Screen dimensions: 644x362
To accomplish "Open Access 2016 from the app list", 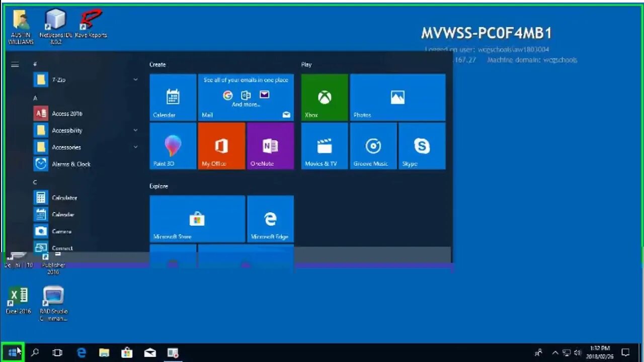I will coord(86,114).
